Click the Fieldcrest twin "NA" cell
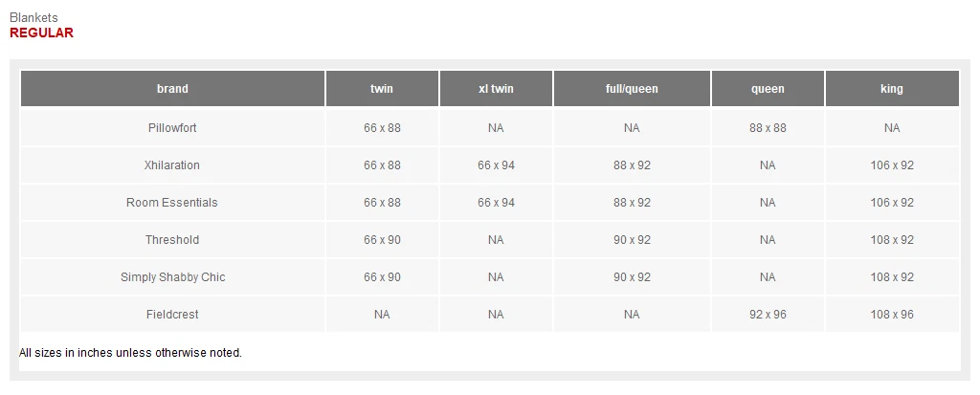Screen dimensions: 980x395 [382, 315]
